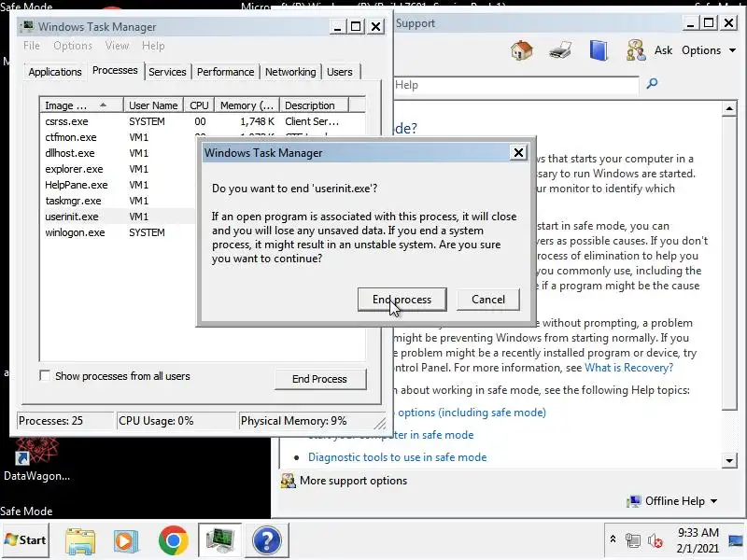
Task: Click the Offline Help computer icon
Action: [x=634, y=501]
